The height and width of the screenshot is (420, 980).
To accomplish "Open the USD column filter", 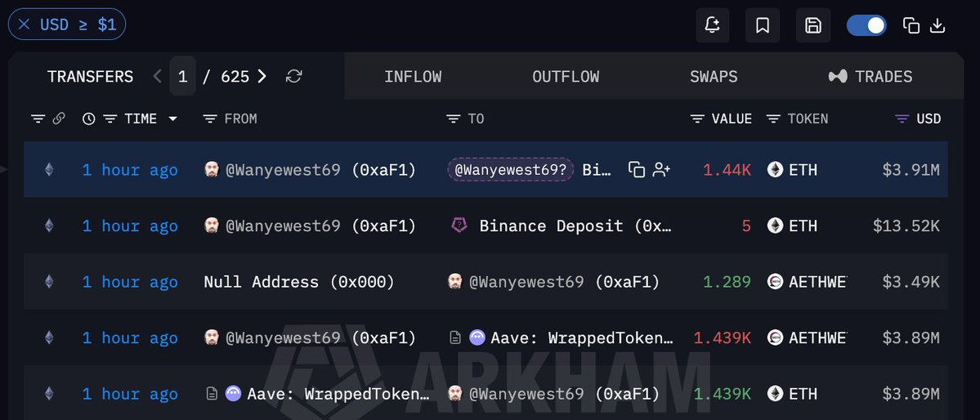I will click(902, 118).
